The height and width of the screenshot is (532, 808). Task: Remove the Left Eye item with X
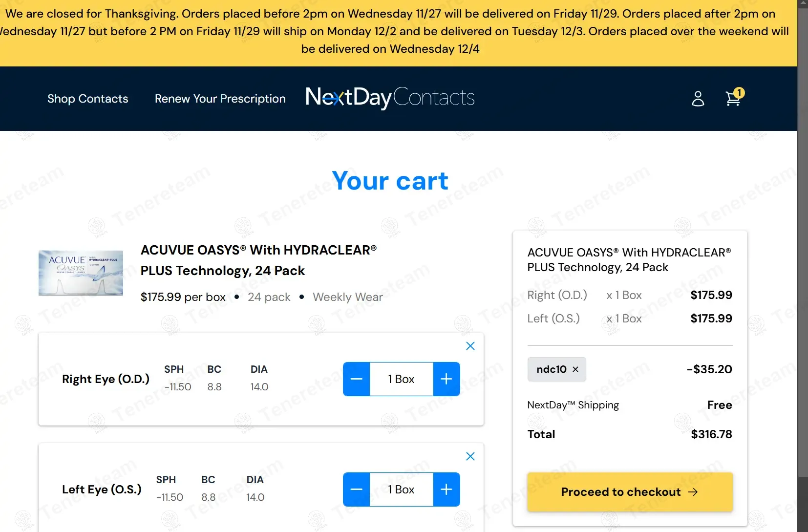pos(470,456)
